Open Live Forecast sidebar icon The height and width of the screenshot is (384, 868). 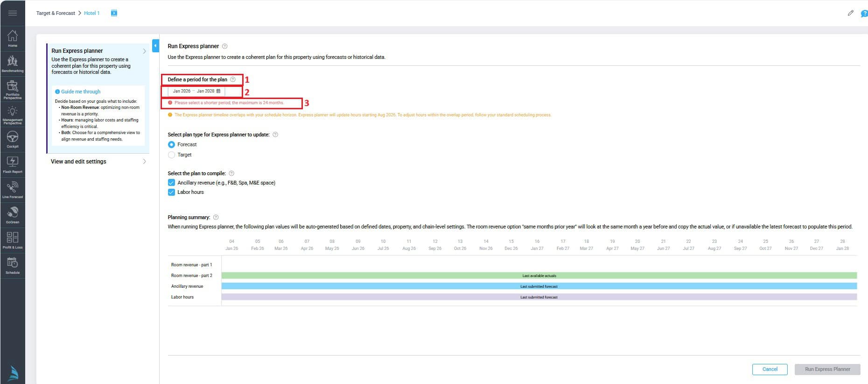click(x=13, y=190)
